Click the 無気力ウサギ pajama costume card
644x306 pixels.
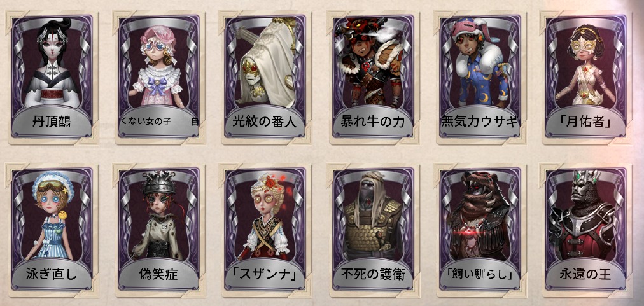tap(480, 77)
